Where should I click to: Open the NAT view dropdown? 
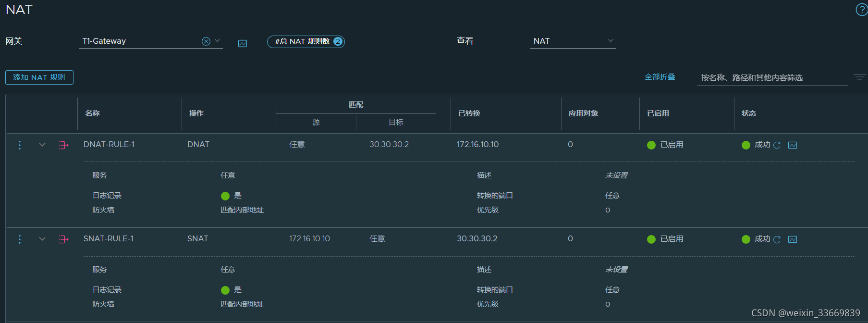(611, 41)
